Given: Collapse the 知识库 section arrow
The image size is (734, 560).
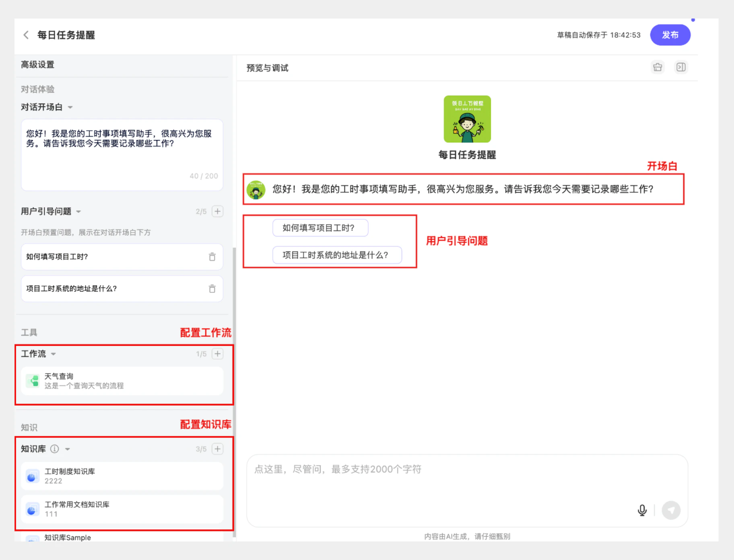Looking at the screenshot, I should (x=68, y=449).
